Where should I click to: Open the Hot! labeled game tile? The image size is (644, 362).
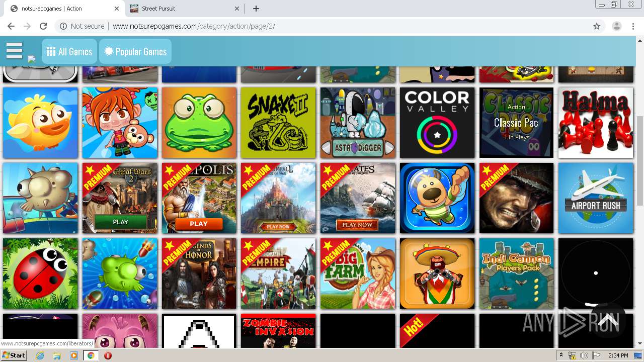tap(437, 331)
